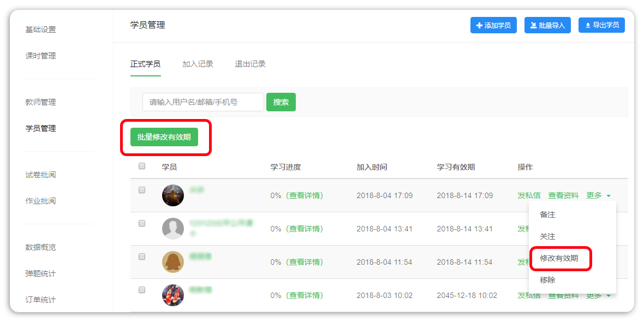This screenshot has height=322, width=644.
Task: Select 移除 from the dropdown menu
Action: pos(547,280)
